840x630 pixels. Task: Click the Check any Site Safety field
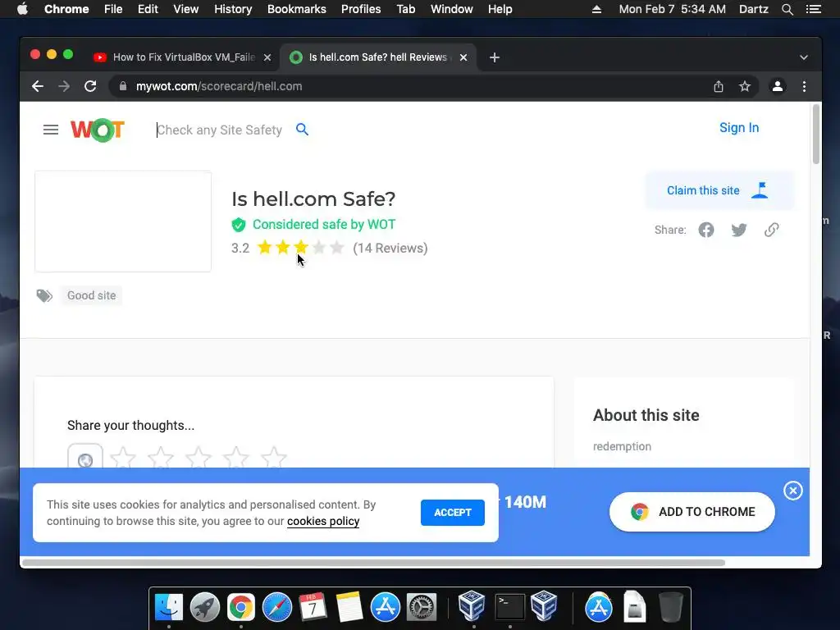click(220, 130)
